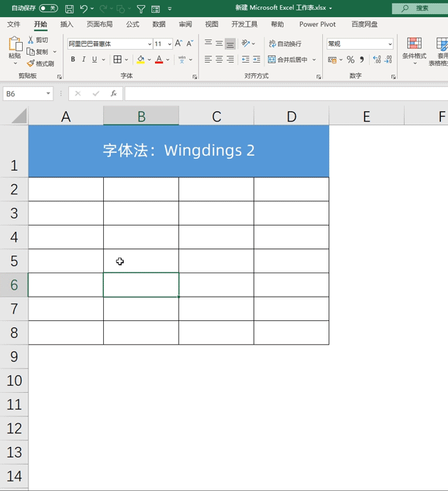This screenshot has height=491, width=448.
Task: Click the Save icon in title bar
Action: point(69,9)
